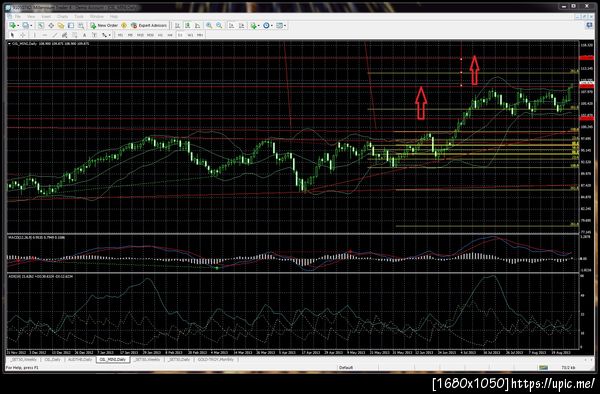The image size is (600, 394).
Task: Select the Crosshair tool
Action: point(23,35)
